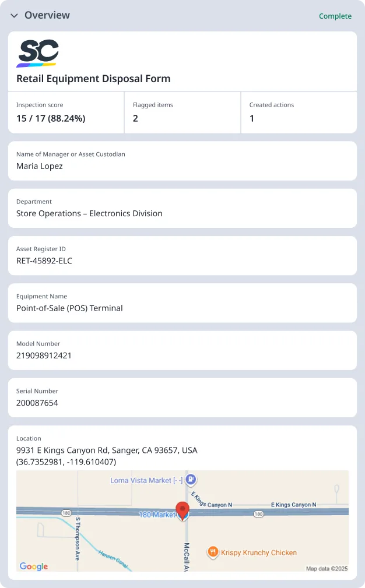Collapse the Overview section chevron
This screenshot has width=365, height=588.
tap(14, 16)
